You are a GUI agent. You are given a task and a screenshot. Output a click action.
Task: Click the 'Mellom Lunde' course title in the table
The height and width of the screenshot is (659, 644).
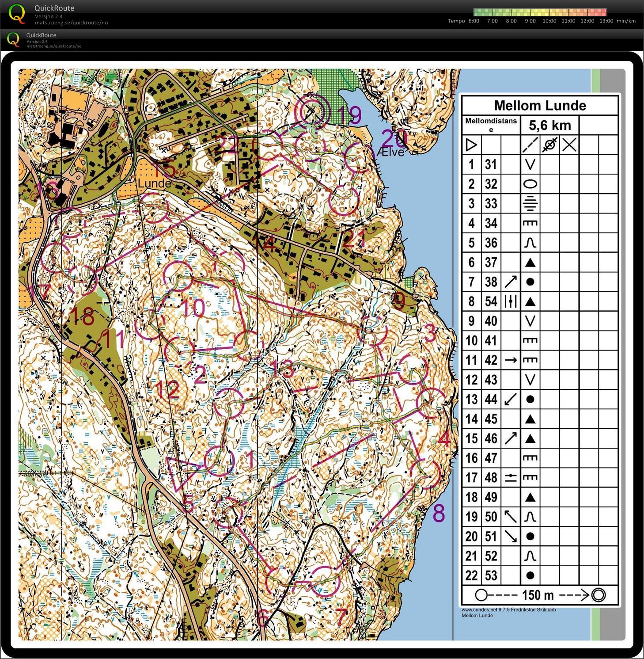[540, 105]
